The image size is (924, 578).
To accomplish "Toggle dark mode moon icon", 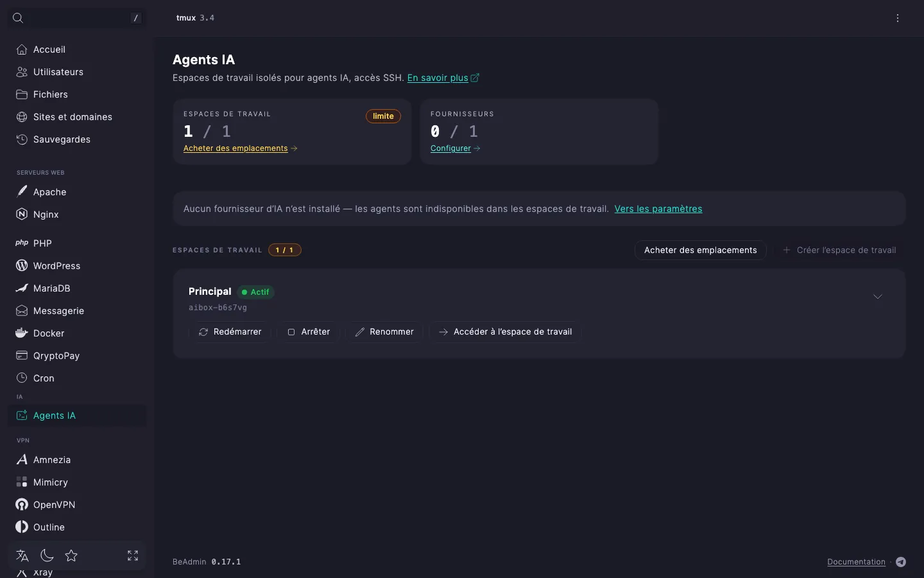I will click(47, 556).
